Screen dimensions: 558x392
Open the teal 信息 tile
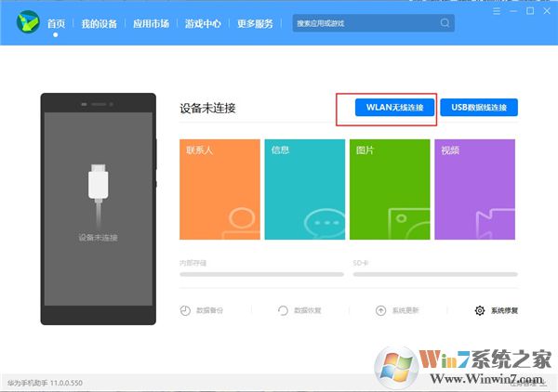[305, 189]
